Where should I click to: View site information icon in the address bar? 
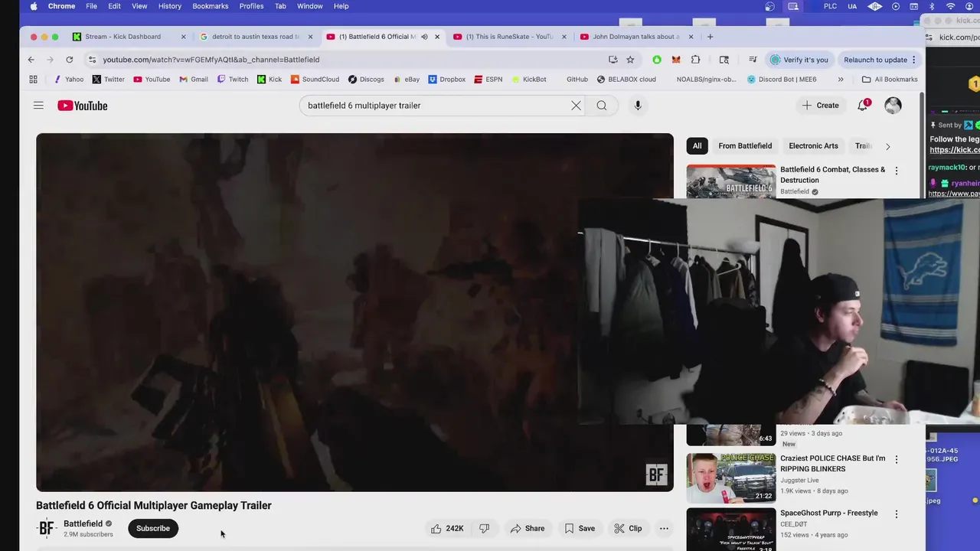[x=93, y=60]
